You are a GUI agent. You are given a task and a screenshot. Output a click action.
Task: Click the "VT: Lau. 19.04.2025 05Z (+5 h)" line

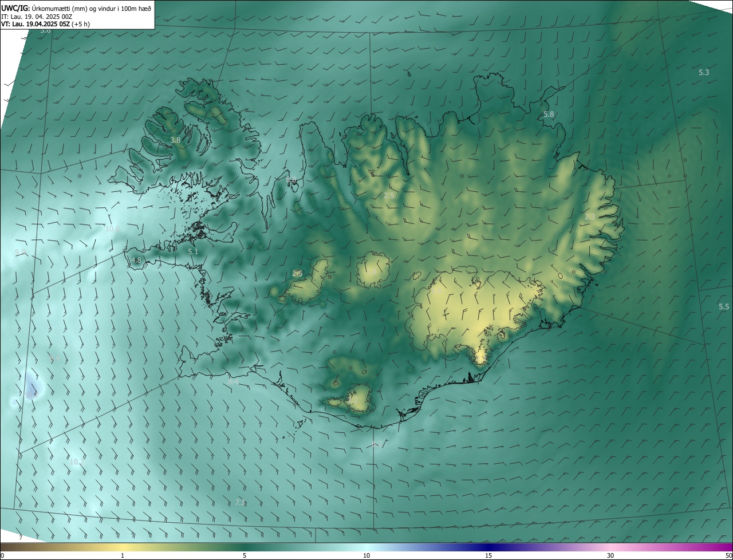pos(45,24)
